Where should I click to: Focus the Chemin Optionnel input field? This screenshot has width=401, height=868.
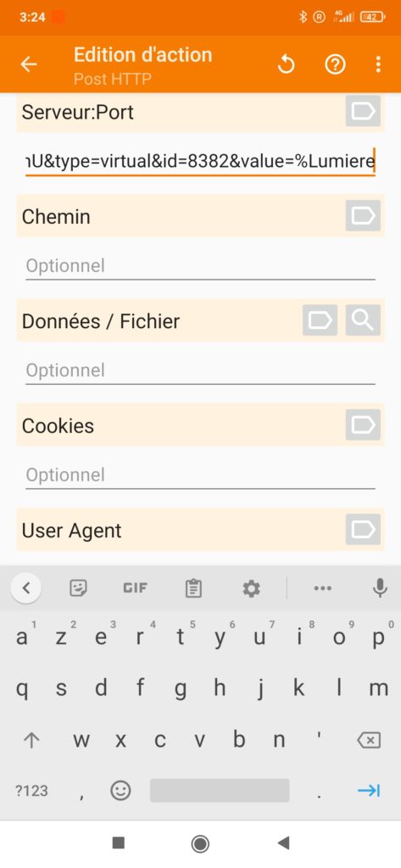pos(200,266)
